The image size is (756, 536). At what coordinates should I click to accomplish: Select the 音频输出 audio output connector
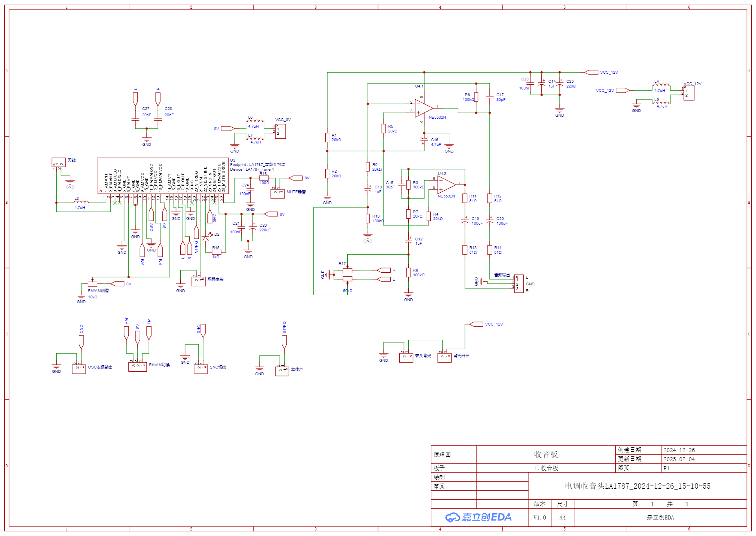[x=519, y=284]
